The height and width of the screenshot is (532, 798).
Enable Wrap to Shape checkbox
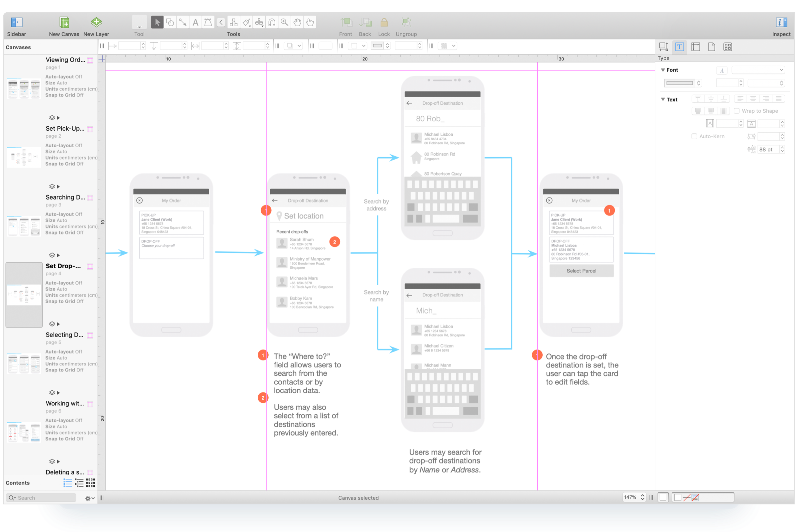click(736, 111)
